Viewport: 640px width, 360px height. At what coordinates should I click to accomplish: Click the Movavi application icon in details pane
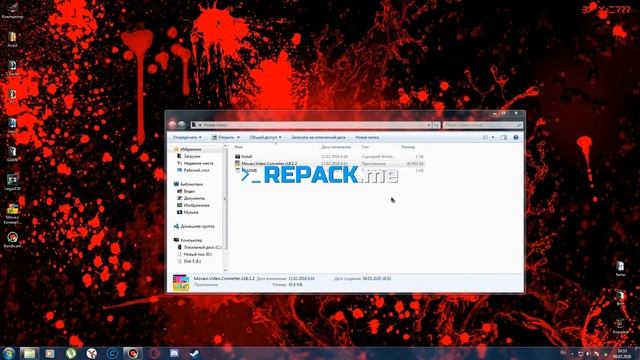[181, 282]
